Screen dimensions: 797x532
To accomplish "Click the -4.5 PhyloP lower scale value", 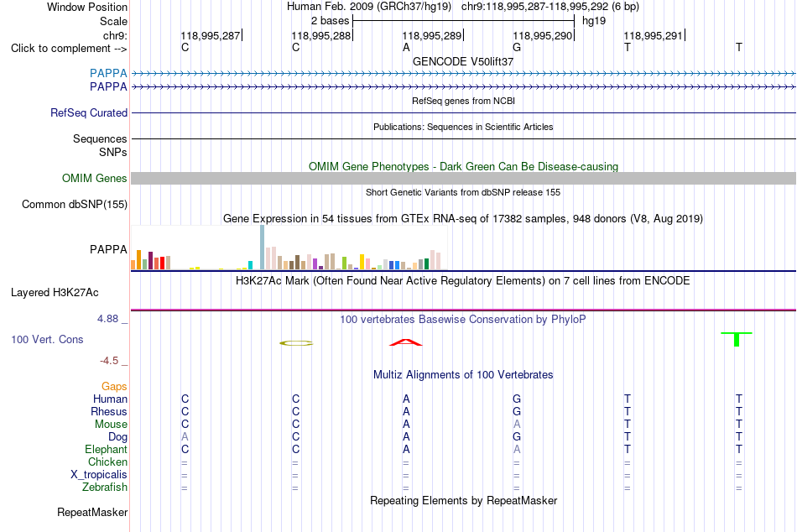I will (x=109, y=361).
